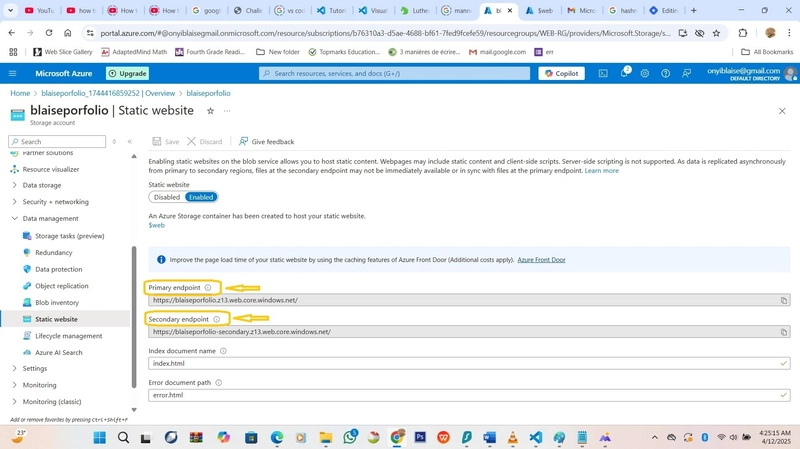Click the sidebar scrollbar down arrow
800x449 pixels.
coord(134,410)
